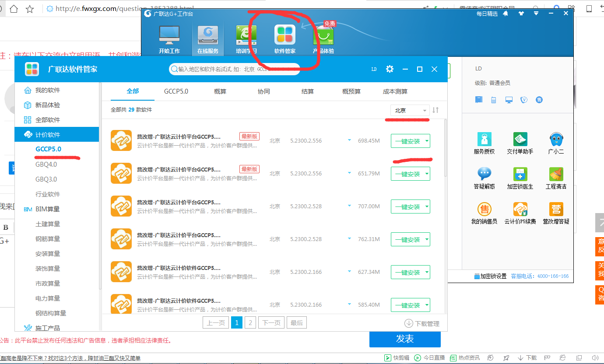Open 热点资讯 in the browser status bar

coord(465,358)
